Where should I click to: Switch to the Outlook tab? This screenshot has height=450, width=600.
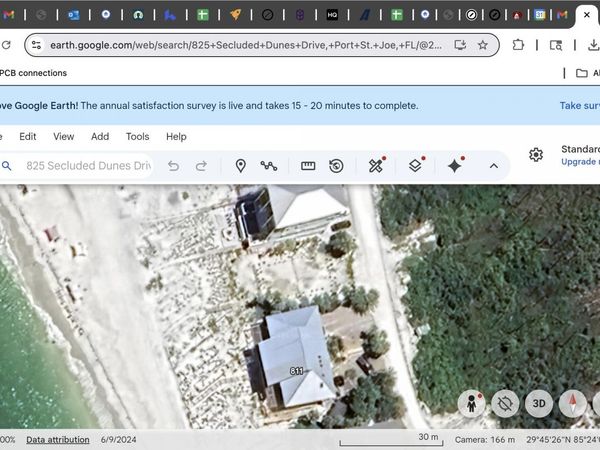[73, 15]
